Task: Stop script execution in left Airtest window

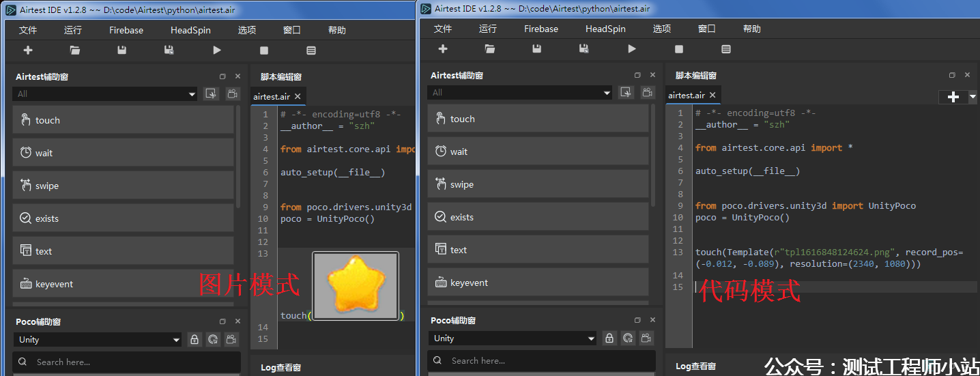Action: (264, 50)
